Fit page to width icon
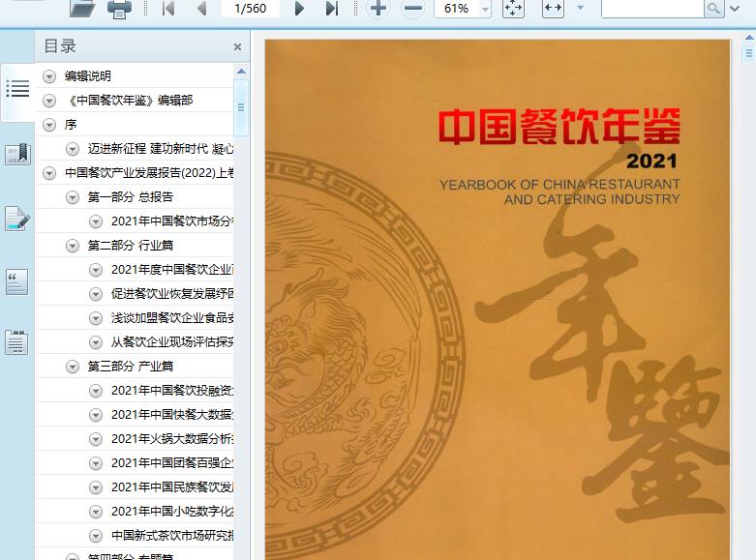 [x=553, y=8]
